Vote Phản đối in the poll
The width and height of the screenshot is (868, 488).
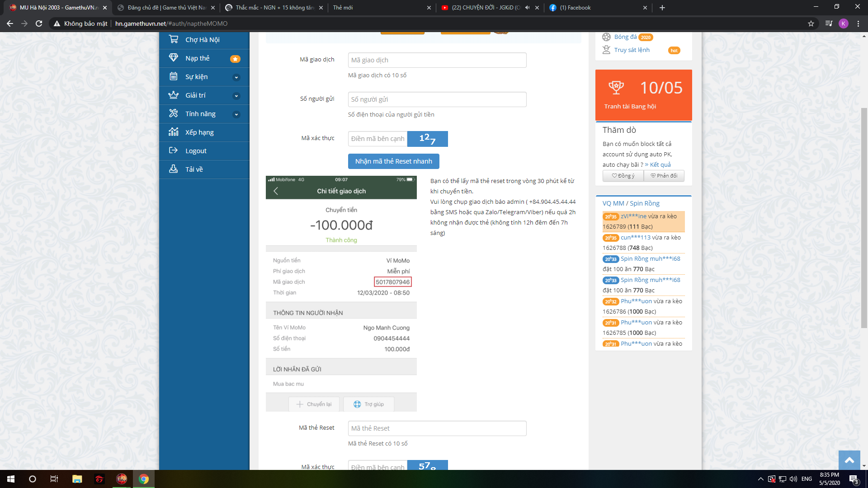coord(664,176)
